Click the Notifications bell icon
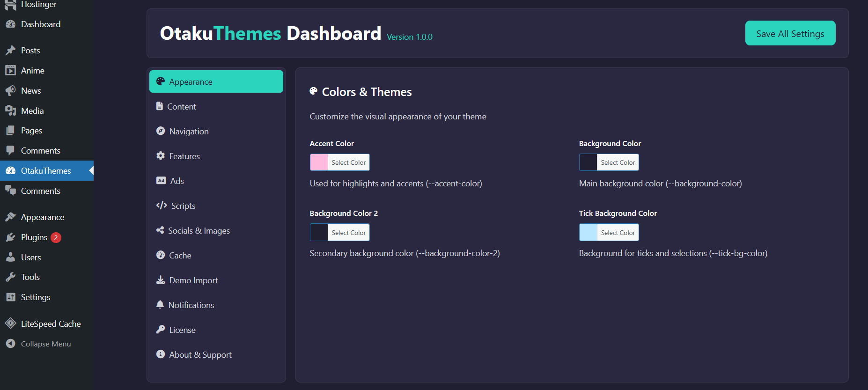This screenshot has height=390, width=868. point(160,305)
